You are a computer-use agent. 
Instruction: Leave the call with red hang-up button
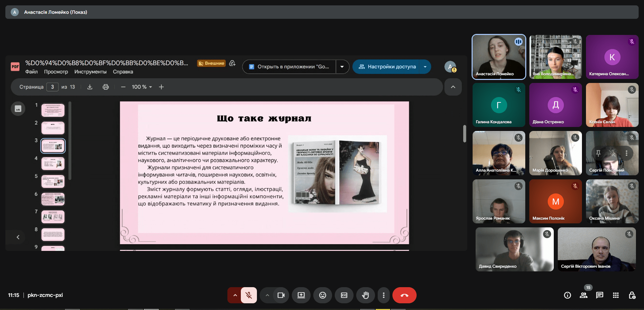coord(404,295)
